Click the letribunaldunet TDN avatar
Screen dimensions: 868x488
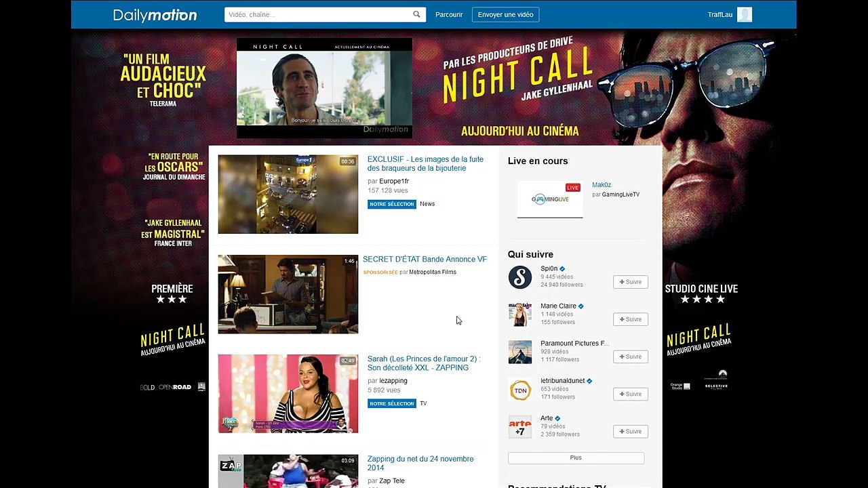click(520, 390)
